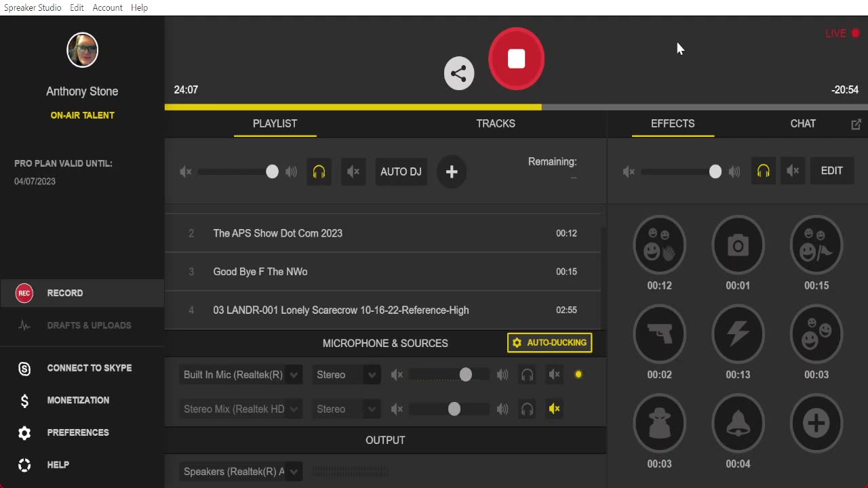Screen dimensions: 868x488
Task: Add a track with the playlist plus button
Action: click(x=452, y=171)
